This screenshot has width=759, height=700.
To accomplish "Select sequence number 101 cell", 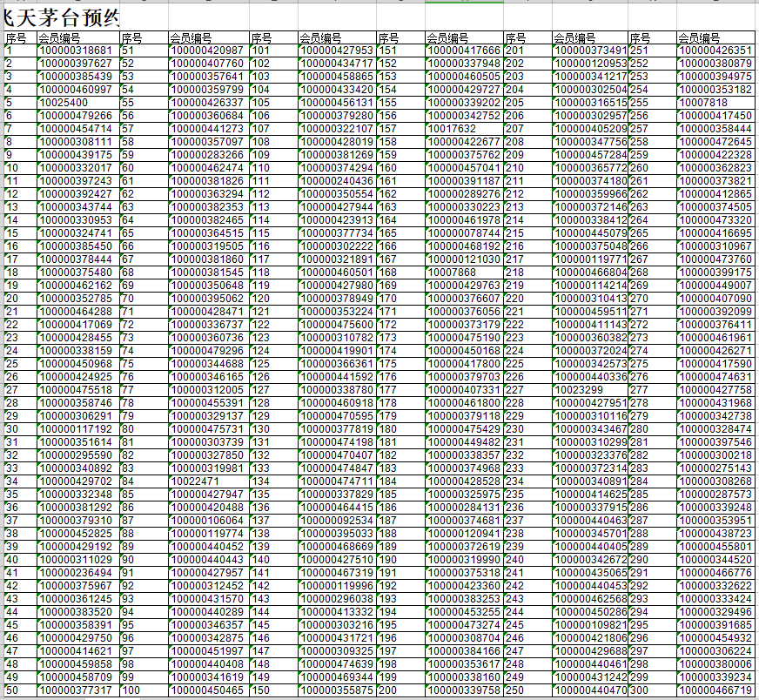I will tap(274, 50).
